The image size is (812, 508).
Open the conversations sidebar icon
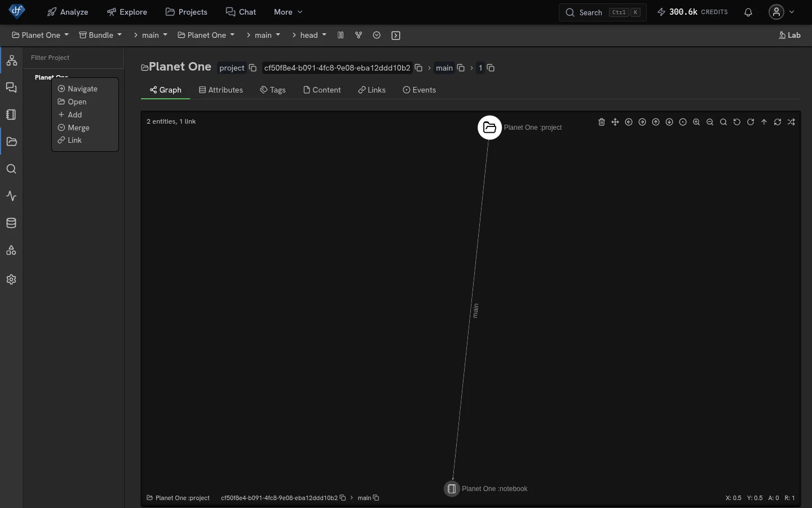[11, 87]
